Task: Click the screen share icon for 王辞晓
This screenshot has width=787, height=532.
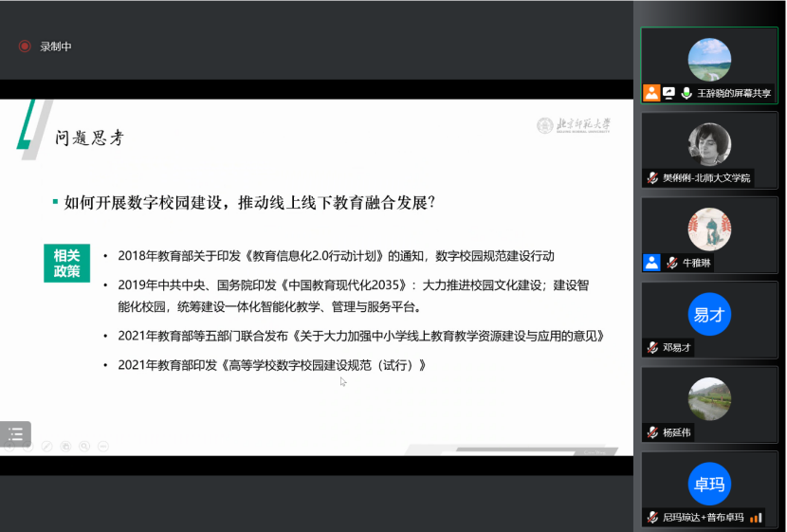Action: pyautogui.click(x=668, y=93)
